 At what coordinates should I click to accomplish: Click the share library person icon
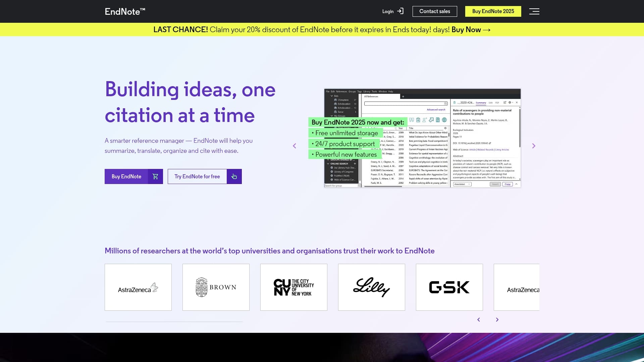[425, 120]
